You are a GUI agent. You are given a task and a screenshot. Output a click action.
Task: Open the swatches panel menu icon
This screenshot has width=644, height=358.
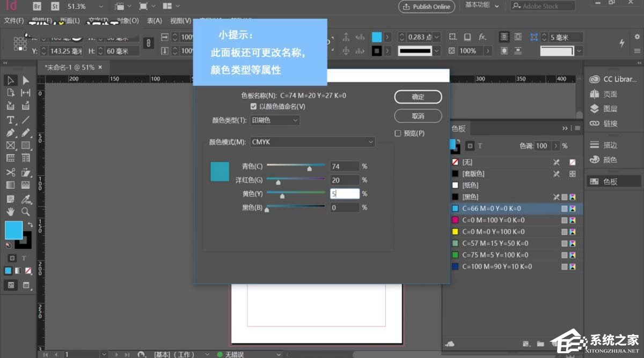tap(577, 129)
